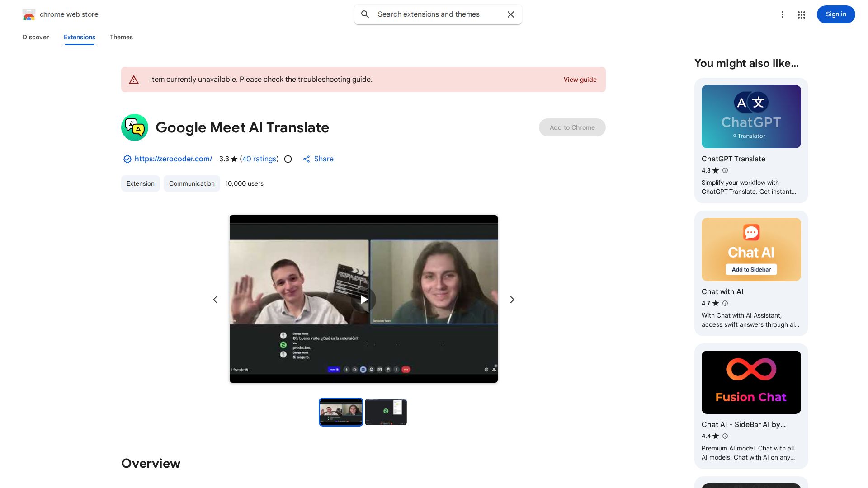
Task: Open the View guide link
Action: [580, 80]
